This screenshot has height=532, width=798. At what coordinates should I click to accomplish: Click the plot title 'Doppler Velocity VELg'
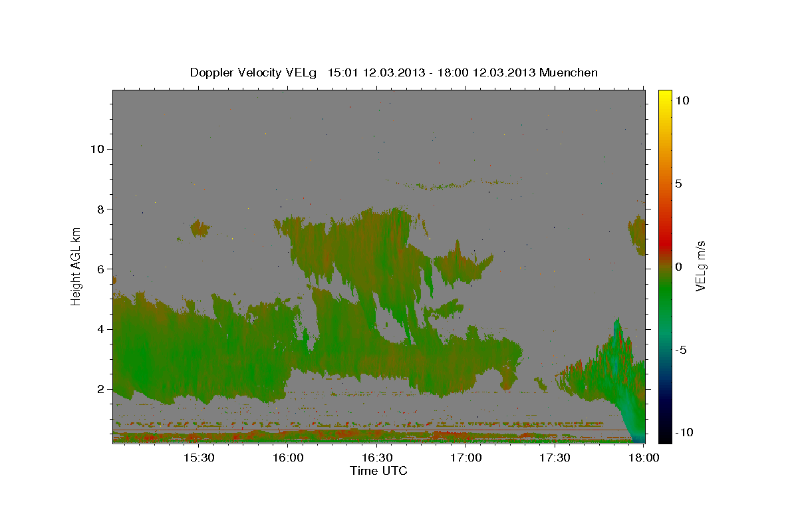255,72
